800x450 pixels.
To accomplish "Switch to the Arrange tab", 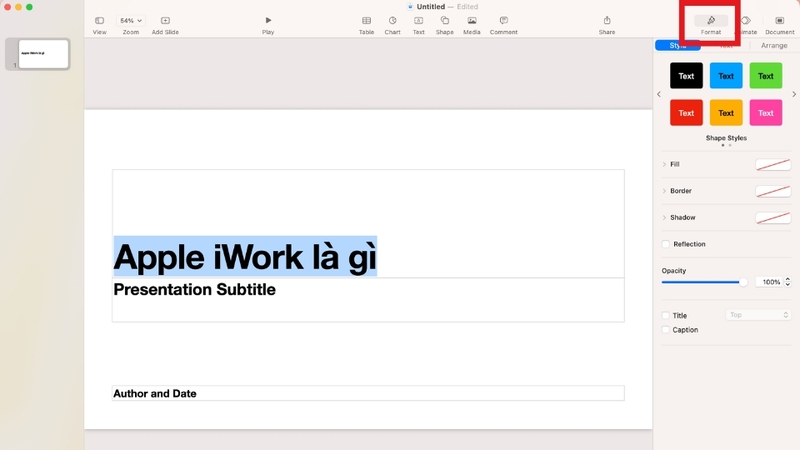I will [x=774, y=45].
